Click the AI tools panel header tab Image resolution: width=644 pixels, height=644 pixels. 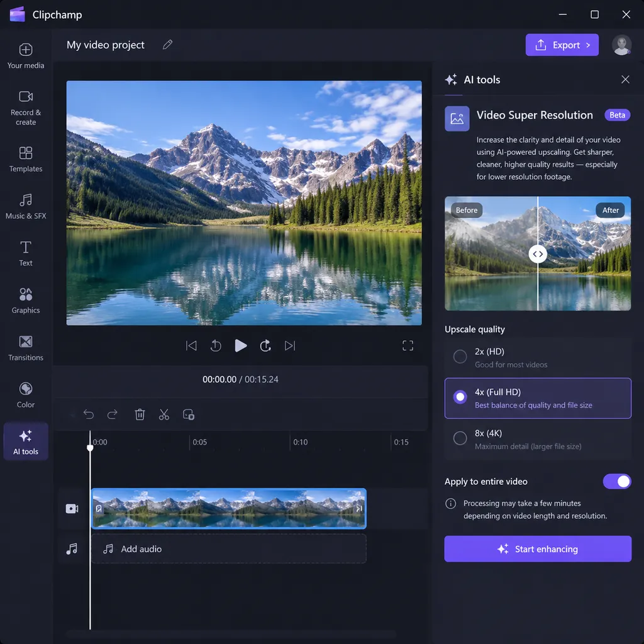pyautogui.click(x=473, y=80)
